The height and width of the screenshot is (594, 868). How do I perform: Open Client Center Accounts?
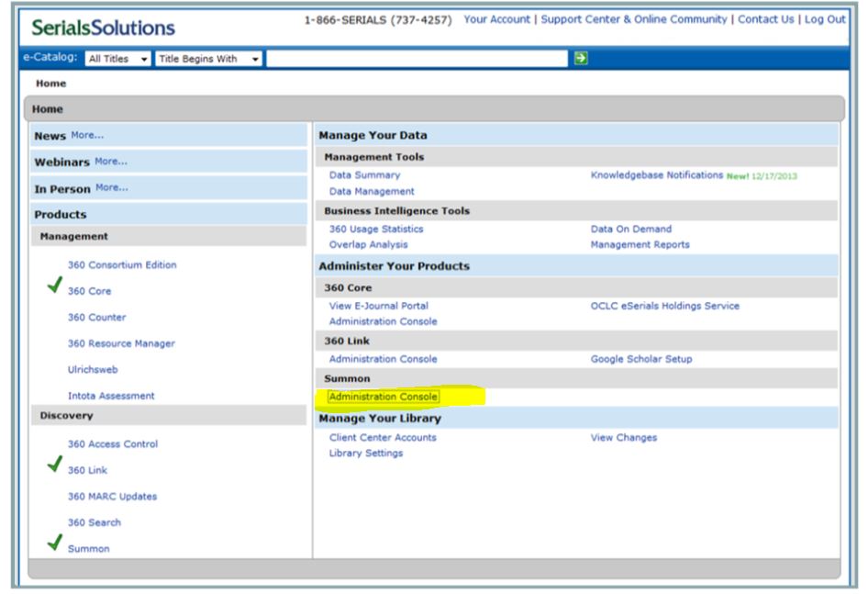[x=383, y=437]
